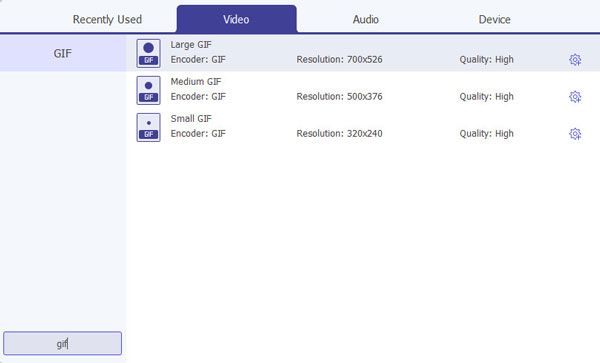The image size is (600, 363).
Task: Choose the Small GIF preset title
Action: (x=191, y=119)
